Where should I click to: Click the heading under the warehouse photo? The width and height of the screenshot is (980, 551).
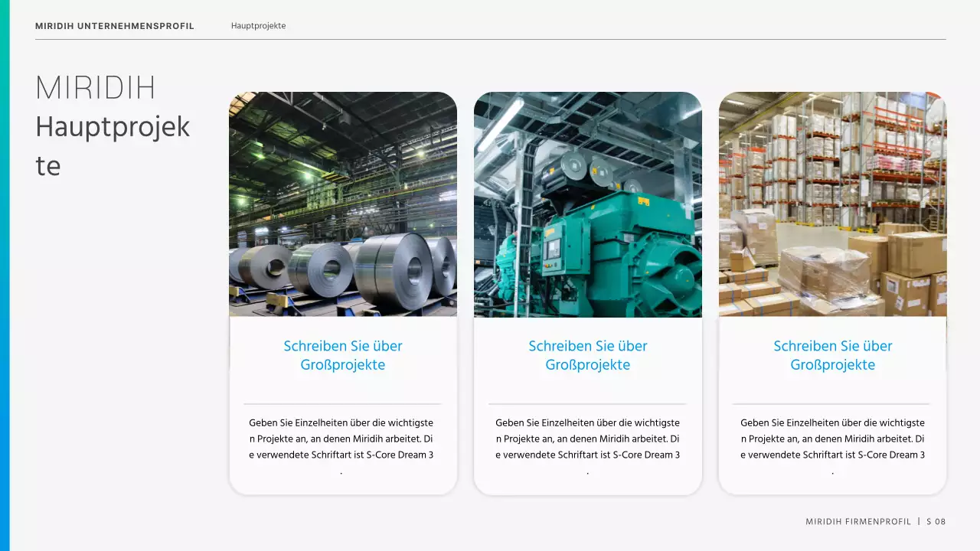click(832, 355)
